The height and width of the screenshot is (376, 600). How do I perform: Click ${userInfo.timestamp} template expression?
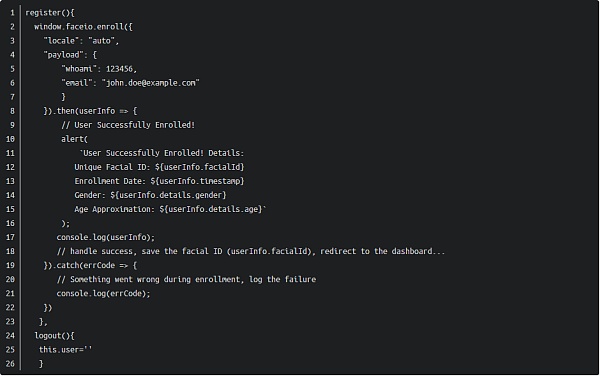pyautogui.click(x=197, y=181)
